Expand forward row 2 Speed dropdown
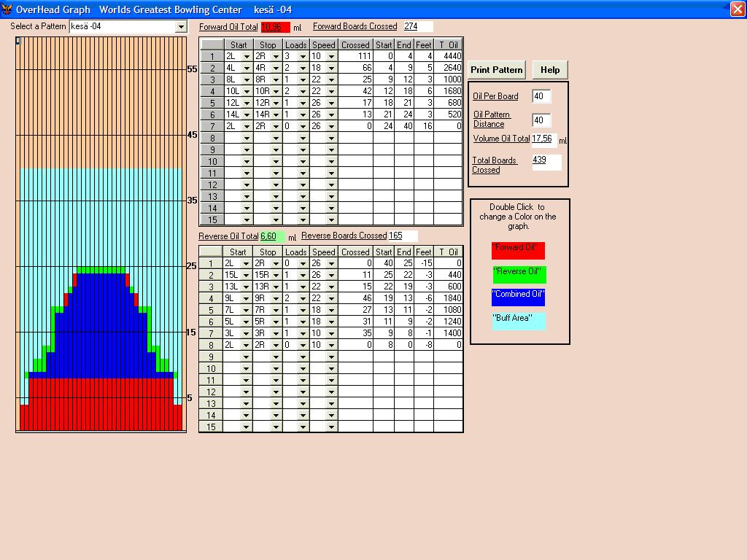 click(x=331, y=68)
